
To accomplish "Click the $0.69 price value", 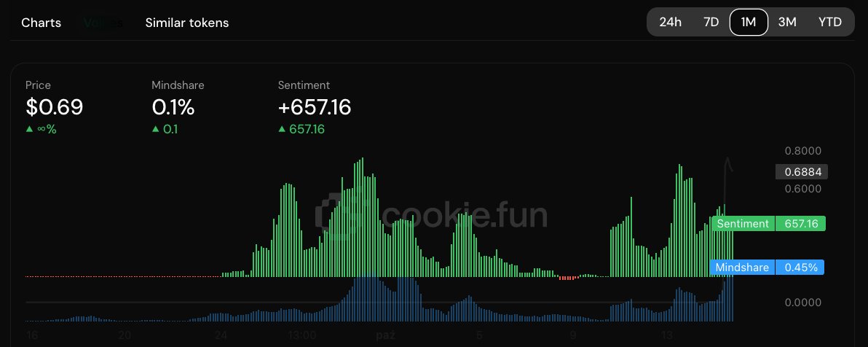I will click(55, 108).
